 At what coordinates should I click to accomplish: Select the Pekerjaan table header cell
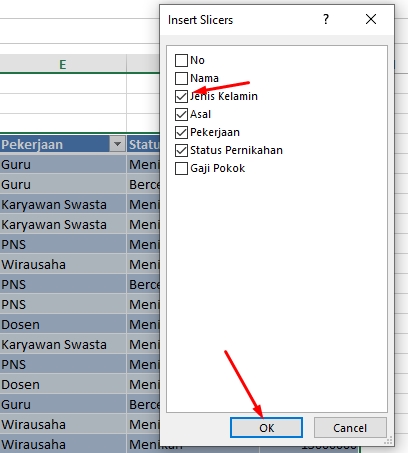pos(63,144)
